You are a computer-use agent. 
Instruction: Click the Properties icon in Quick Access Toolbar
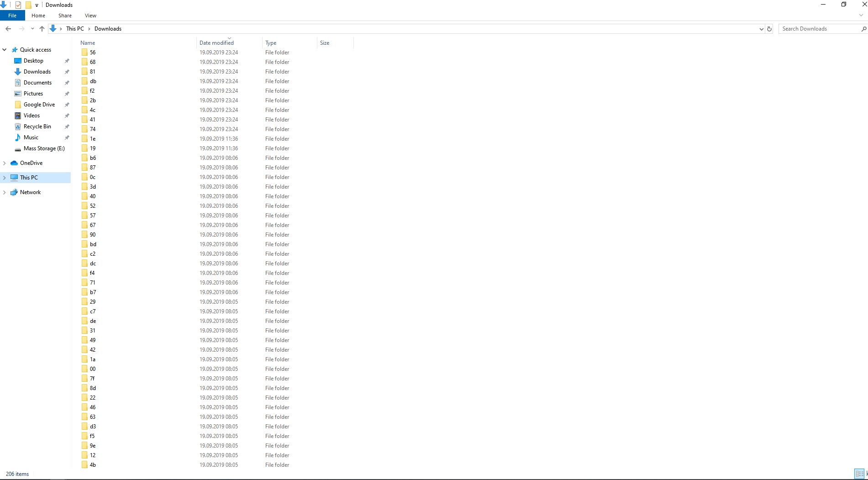pos(18,5)
